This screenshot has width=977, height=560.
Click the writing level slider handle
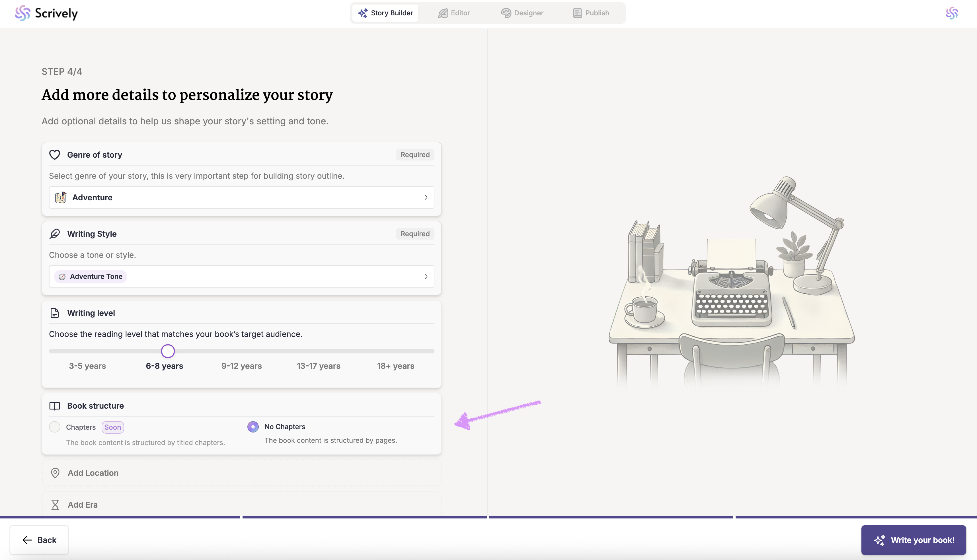click(x=168, y=351)
